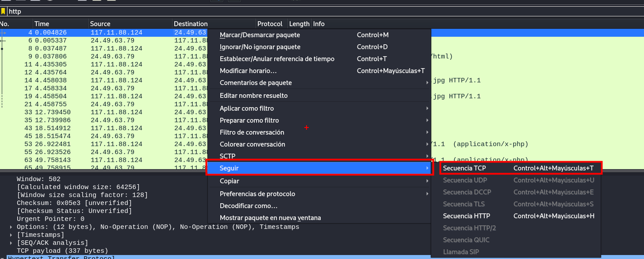Image resolution: width=644 pixels, height=259 pixels.
Task: Expand the [Timestamps] tree node
Action: [x=11, y=235]
